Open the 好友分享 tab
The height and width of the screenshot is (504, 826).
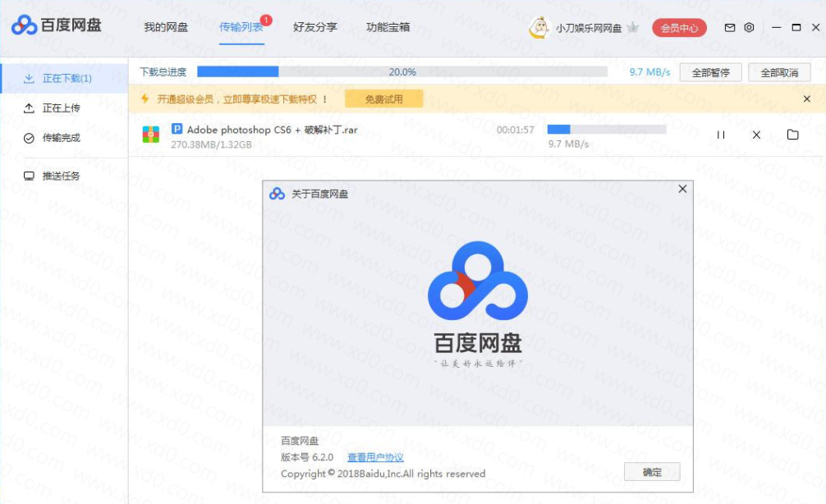coord(315,27)
